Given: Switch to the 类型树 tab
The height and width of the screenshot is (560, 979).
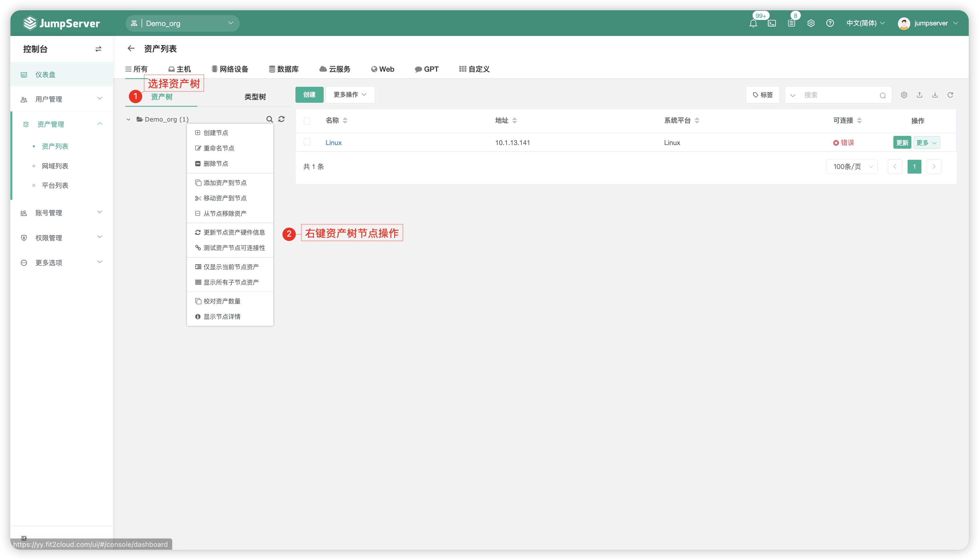Looking at the screenshot, I should pos(255,96).
